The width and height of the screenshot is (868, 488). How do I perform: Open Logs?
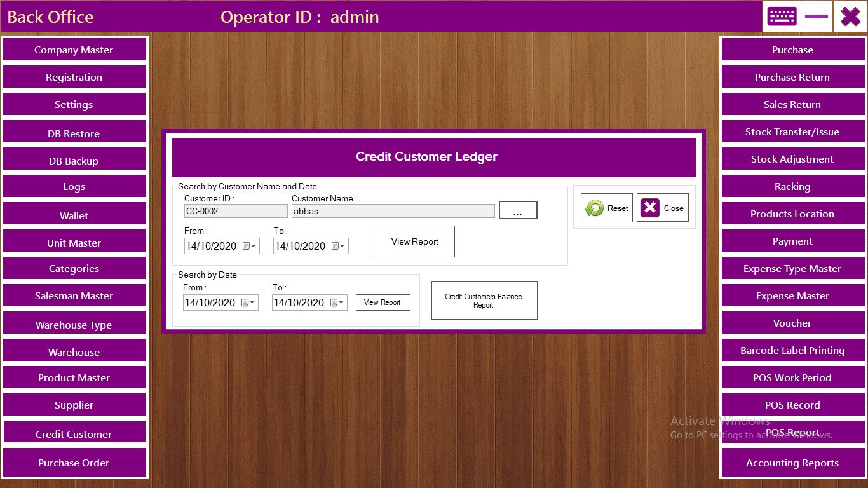pyautogui.click(x=74, y=186)
